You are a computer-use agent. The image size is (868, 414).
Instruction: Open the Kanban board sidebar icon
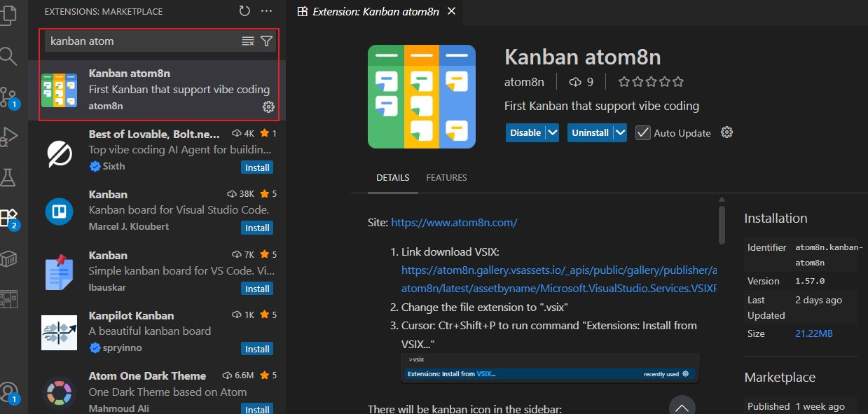[8, 299]
